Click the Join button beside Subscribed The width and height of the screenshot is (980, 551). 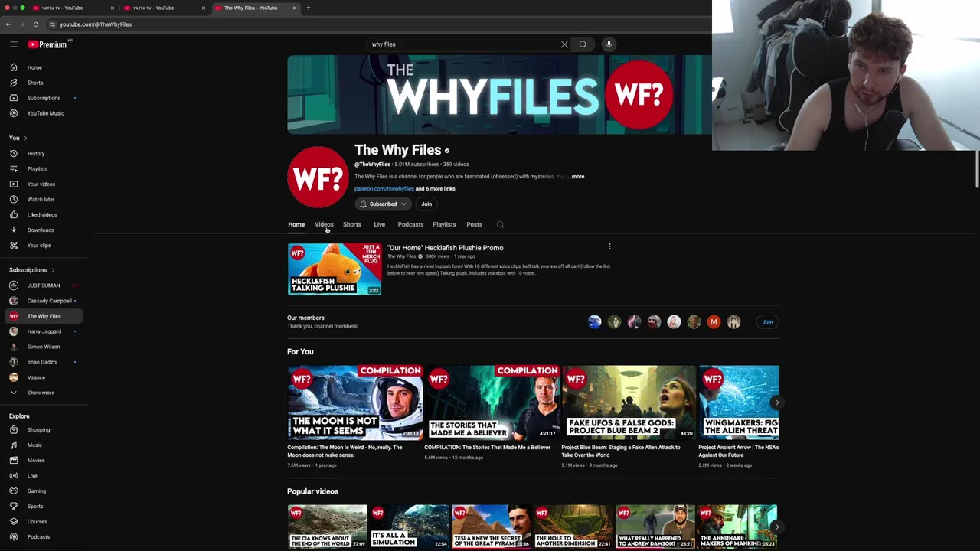[426, 204]
